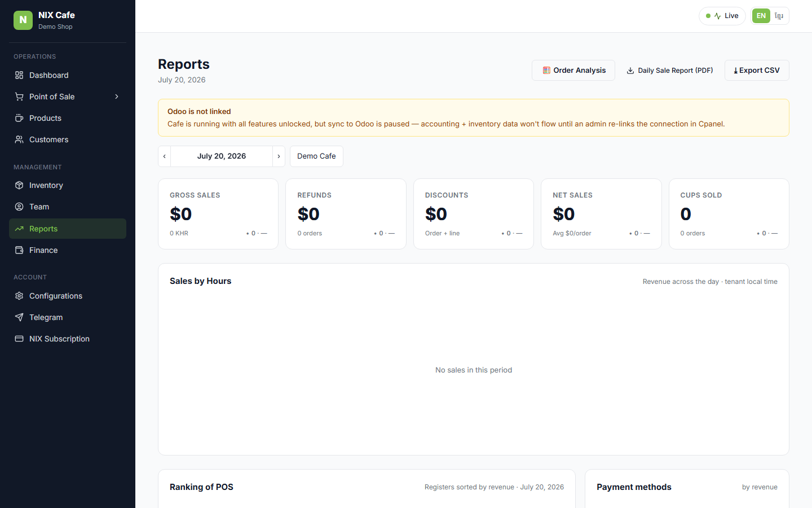The height and width of the screenshot is (508, 812).
Task: Select the Reports sidebar item
Action: click(68, 229)
